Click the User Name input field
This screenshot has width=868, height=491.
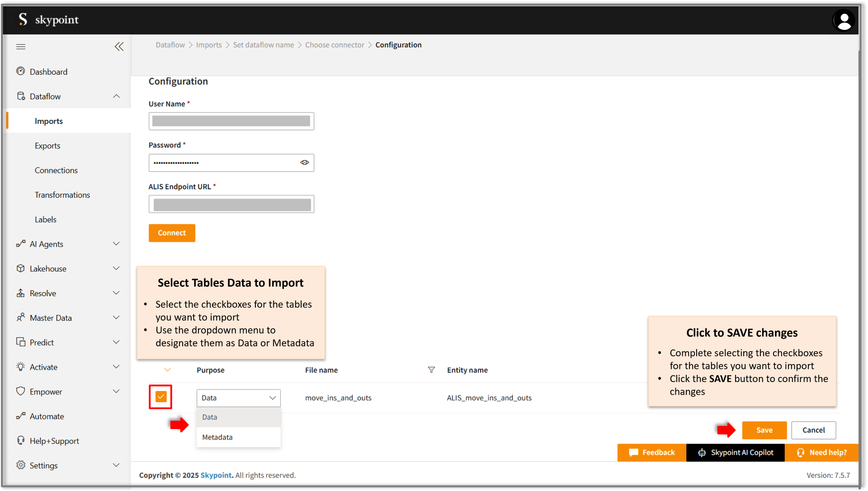pyautogui.click(x=231, y=121)
